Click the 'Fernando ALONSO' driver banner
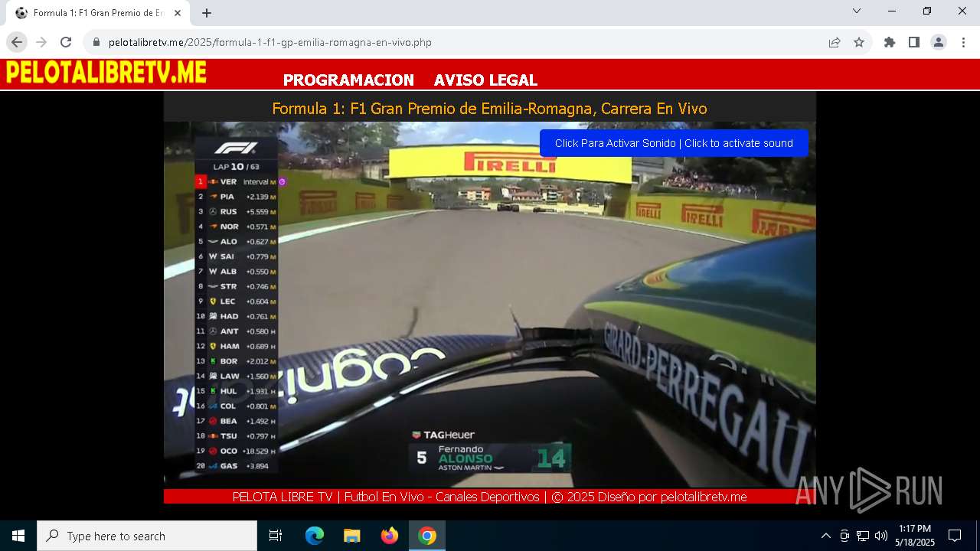 point(489,458)
